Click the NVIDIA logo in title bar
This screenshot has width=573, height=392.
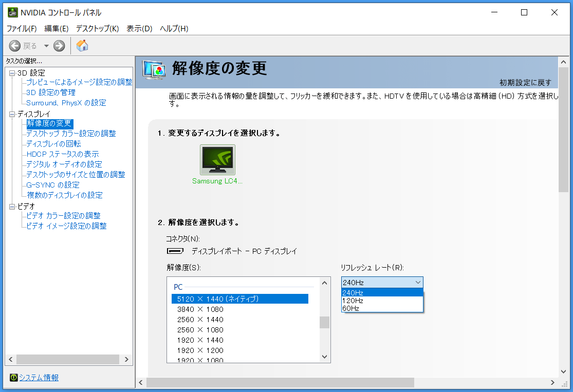(13, 12)
